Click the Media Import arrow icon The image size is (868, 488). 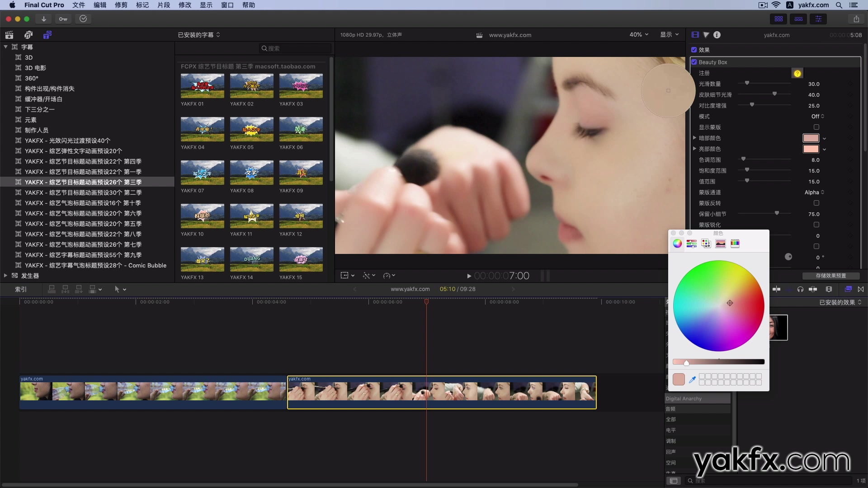pos(43,19)
